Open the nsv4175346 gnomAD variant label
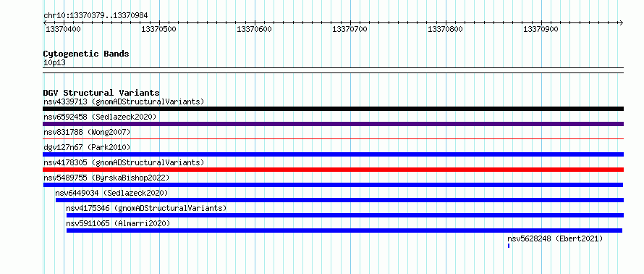This screenshot has height=274, width=644. coord(146,208)
